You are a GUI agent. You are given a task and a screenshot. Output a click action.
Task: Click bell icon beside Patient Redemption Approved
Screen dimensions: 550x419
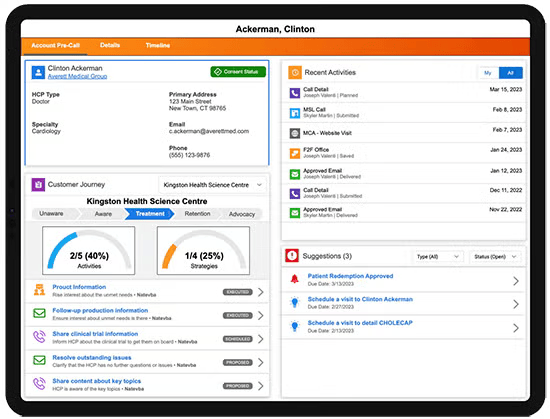tap(295, 279)
